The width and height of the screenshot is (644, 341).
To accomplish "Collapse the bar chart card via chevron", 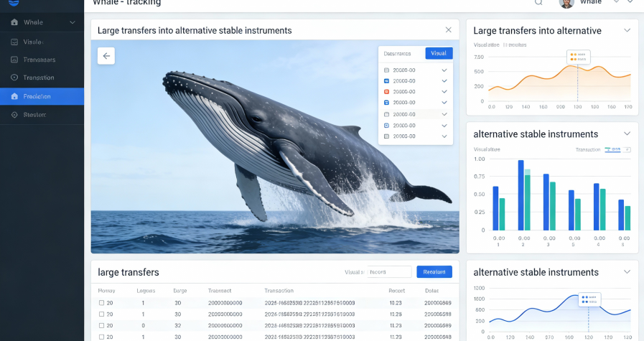I will [627, 134].
